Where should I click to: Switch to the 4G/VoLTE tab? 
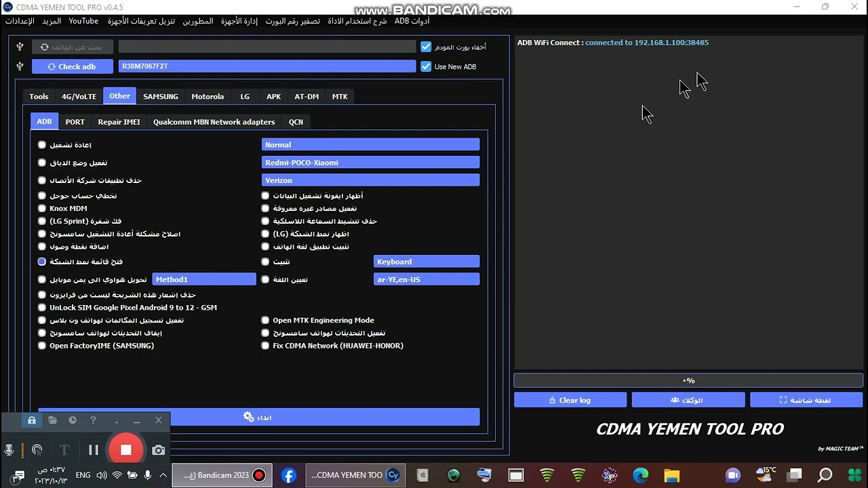[79, 96]
